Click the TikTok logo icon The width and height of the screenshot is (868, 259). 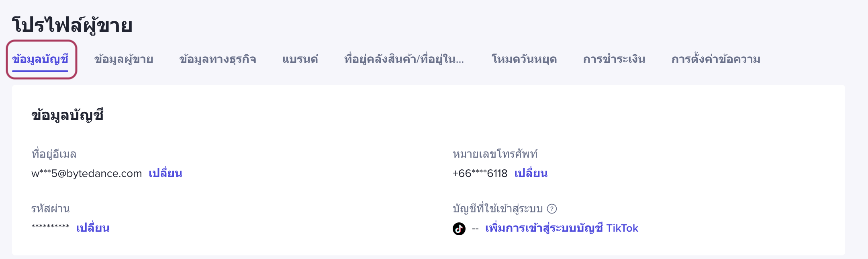[459, 229]
